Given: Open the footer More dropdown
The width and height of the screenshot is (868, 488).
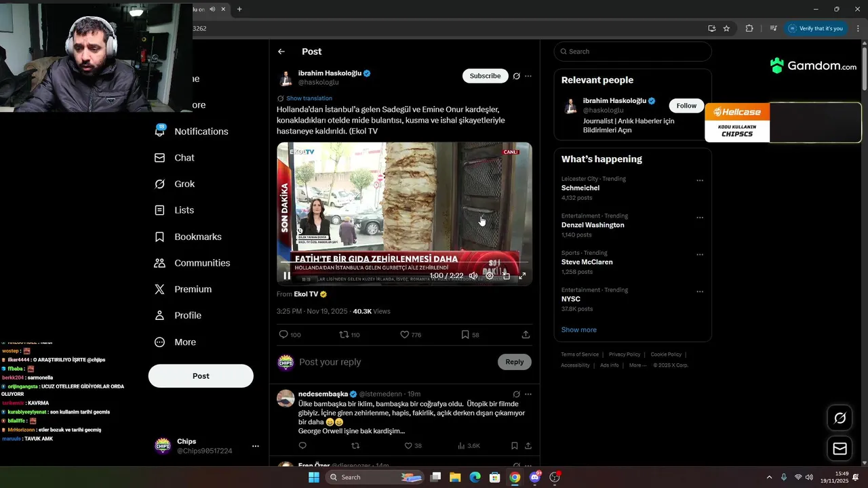Looking at the screenshot, I should (637, 365).
